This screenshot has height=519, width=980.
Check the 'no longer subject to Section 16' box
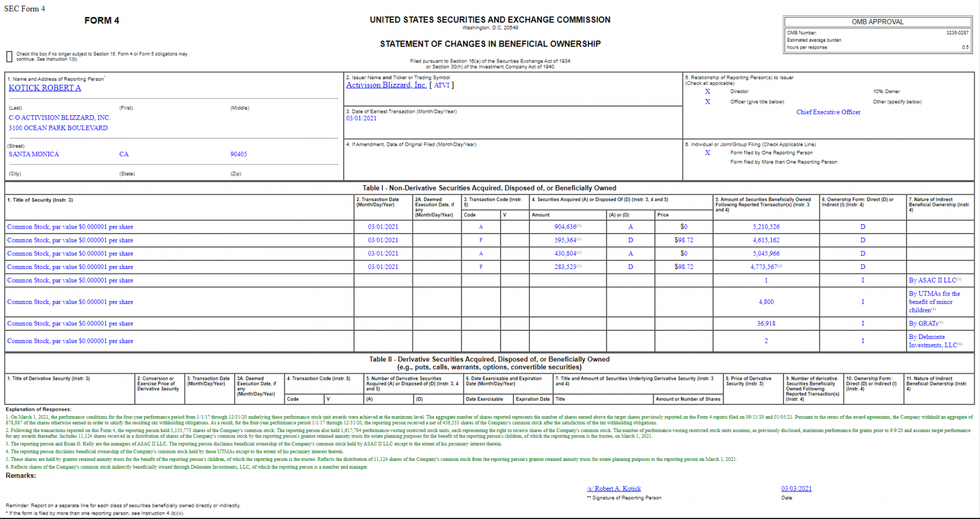tap(9, 57)
